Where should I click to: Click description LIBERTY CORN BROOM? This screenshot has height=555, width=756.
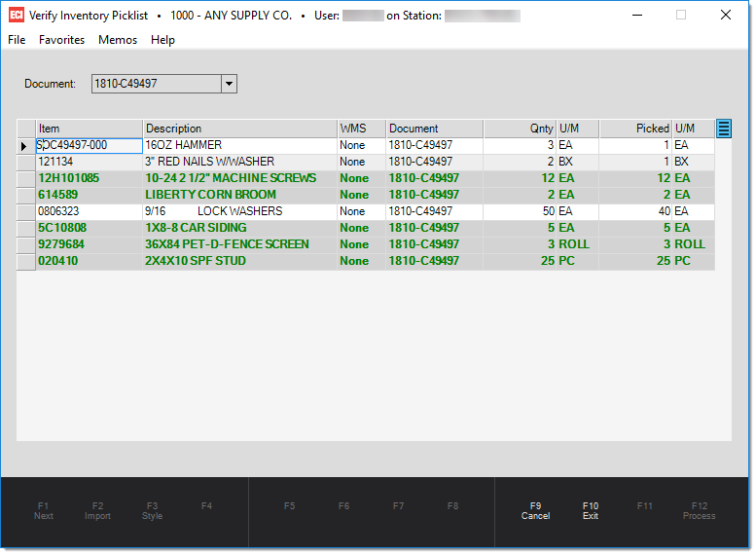(240, 195)
